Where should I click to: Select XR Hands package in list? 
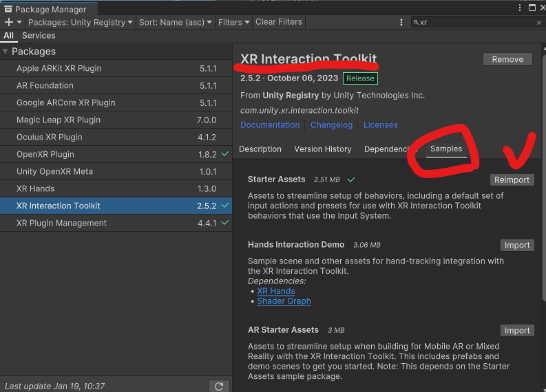tap(116, 188)
